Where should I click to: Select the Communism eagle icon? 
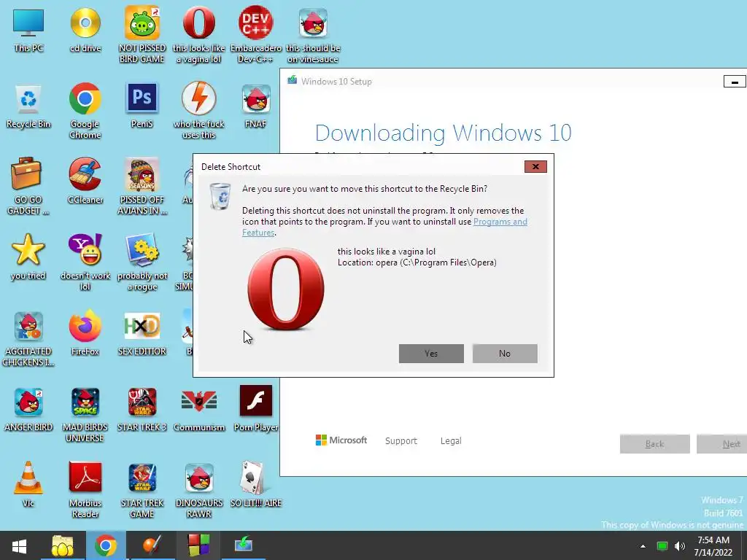198,410
